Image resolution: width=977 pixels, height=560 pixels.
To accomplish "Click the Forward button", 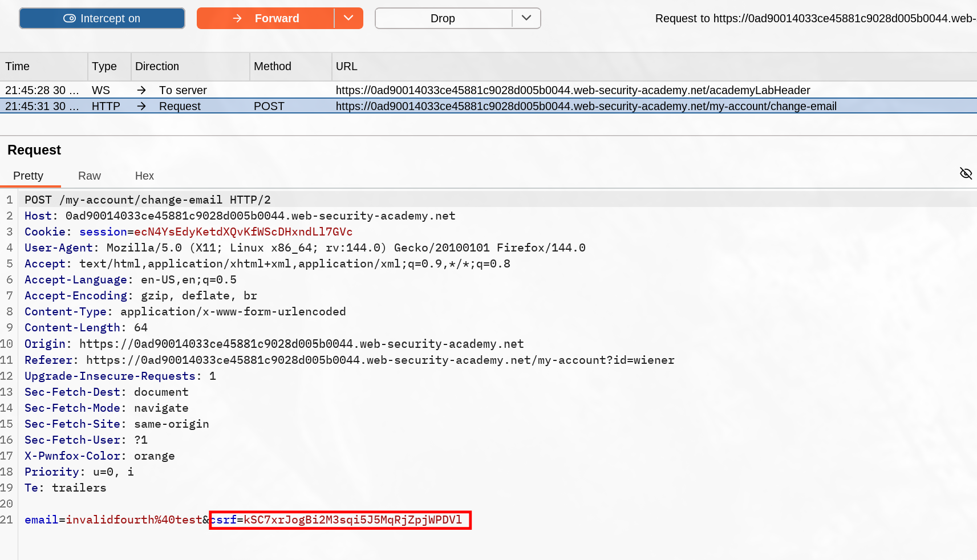I will 266,18.
